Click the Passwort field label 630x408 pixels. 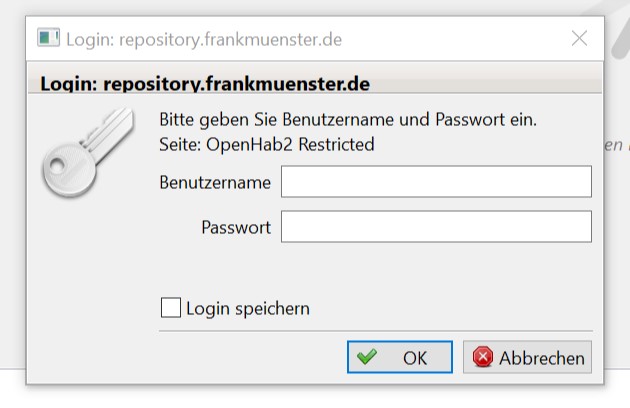[236, 227]
